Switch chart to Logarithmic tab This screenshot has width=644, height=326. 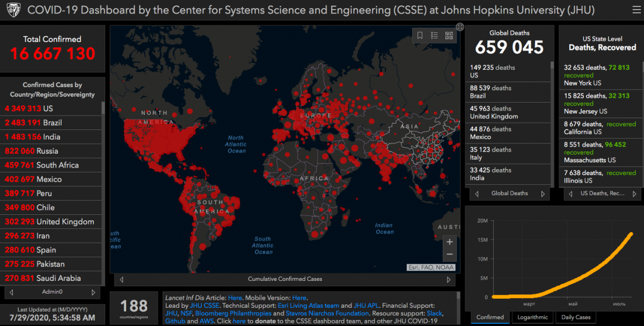[x=532, y=317]
